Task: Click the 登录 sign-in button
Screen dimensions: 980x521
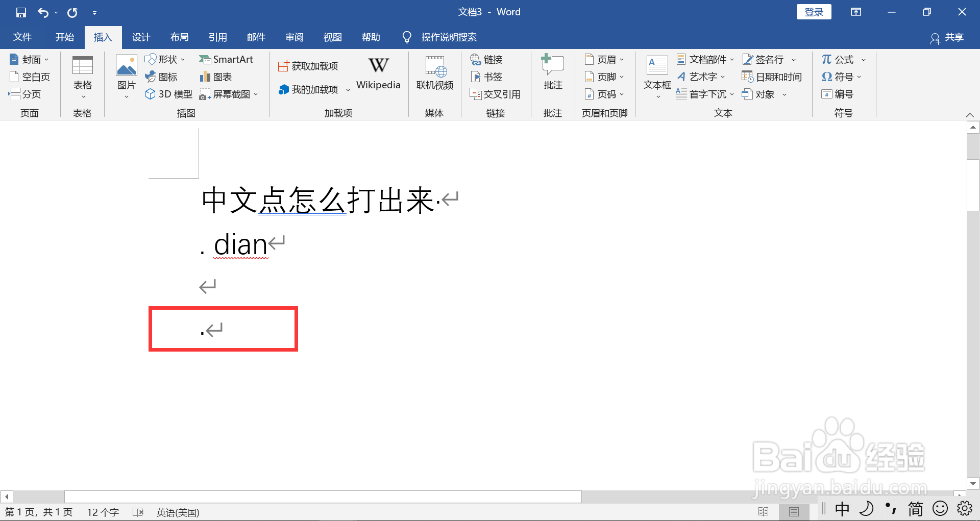Action: [814, 11]
